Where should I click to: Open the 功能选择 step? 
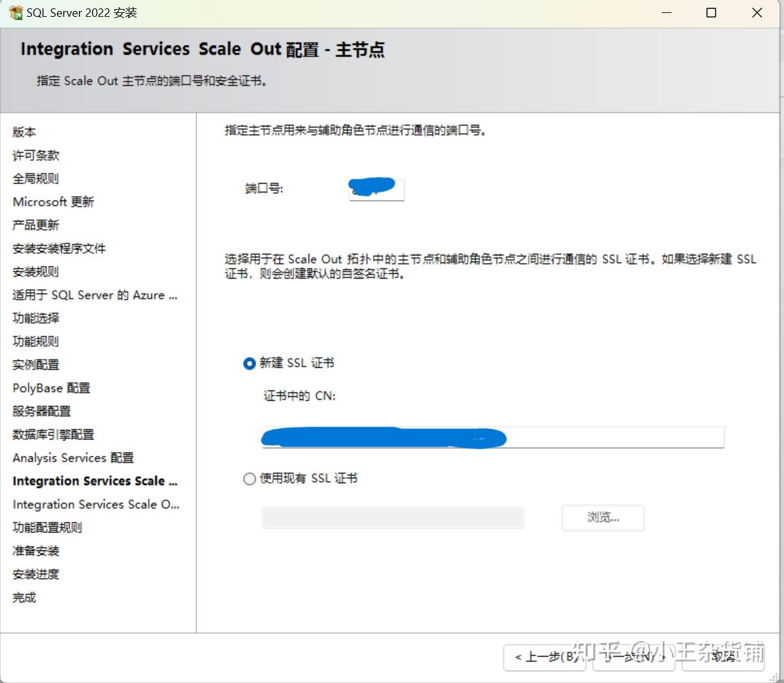tap(36, 318)
